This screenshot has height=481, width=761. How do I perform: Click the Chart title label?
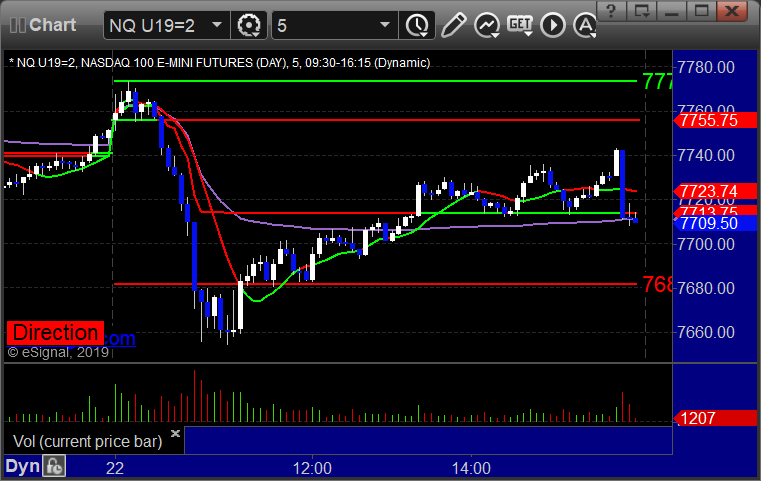click(52, 25)
